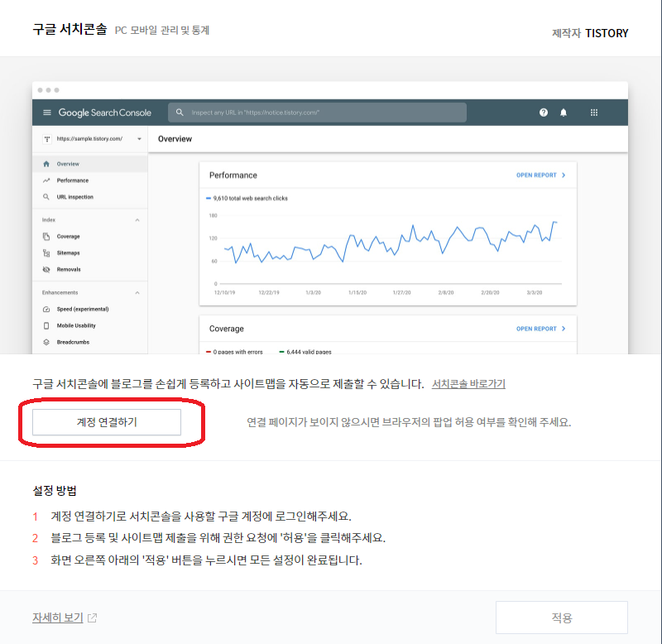This screenshot has width=662, height=644.
Task: Select Breadcrumbs in the sidebar
Action: click(x=90, y=342)
